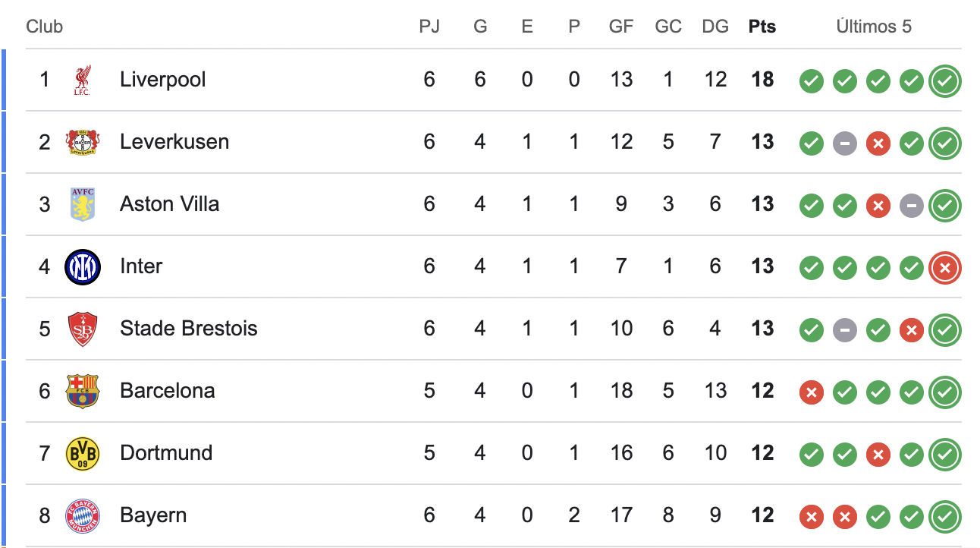
Task: Click the Liverpool club crest icon
Action: pyautogui.click(x=83, y=80)
